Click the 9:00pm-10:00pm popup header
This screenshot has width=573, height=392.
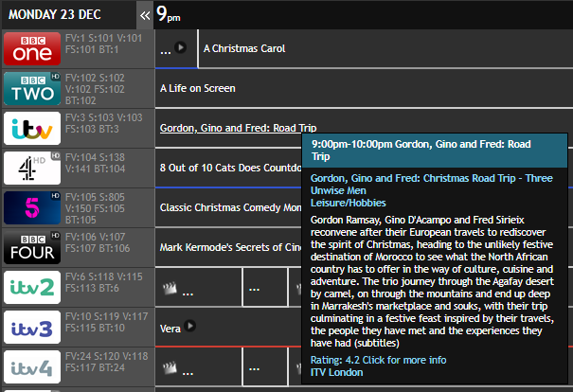(x=435, y=151)
